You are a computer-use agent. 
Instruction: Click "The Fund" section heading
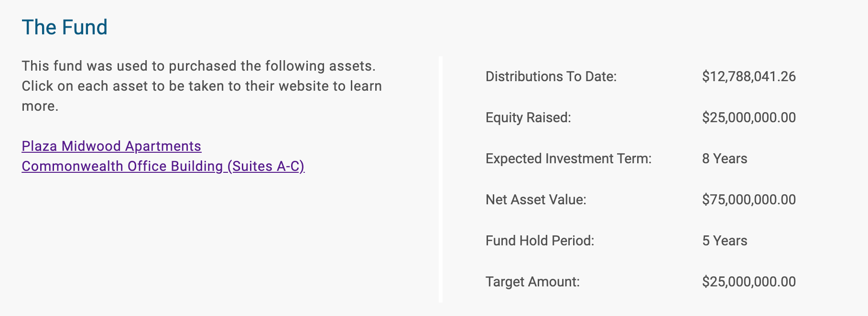(65, 27)
